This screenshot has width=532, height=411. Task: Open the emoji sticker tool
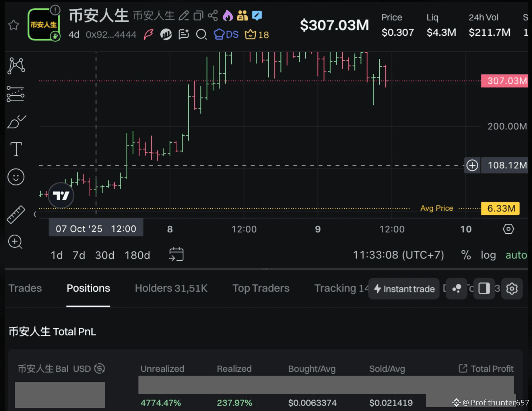[x=16, y=177]
